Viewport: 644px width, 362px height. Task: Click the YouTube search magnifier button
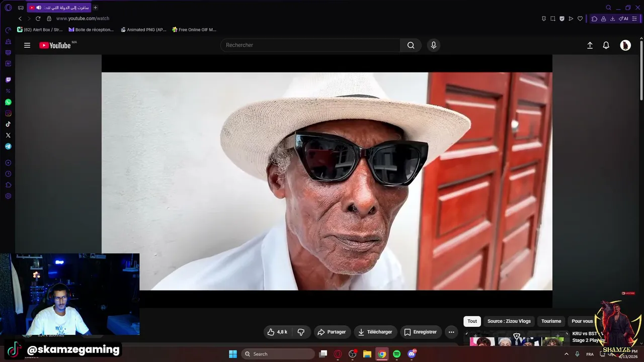411,45
